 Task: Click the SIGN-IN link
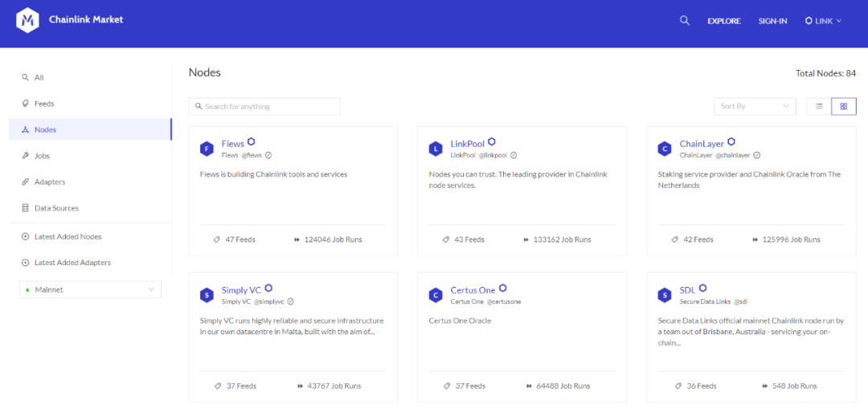[773, 21]
